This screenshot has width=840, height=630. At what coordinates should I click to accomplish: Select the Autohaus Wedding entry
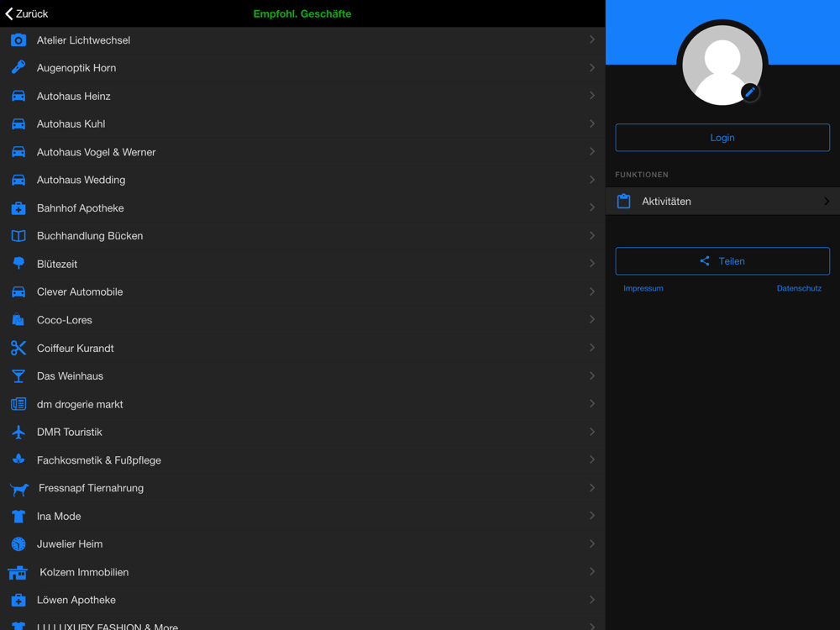tap(302, 180)
